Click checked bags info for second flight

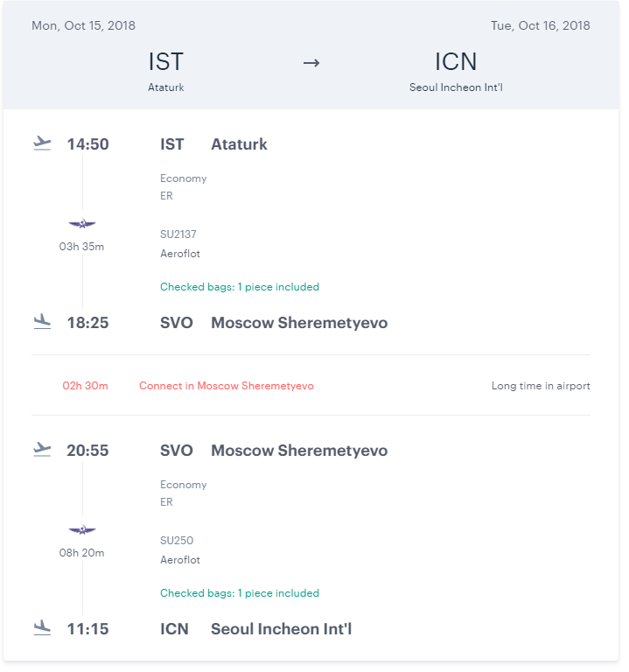(x=240, y=593)
